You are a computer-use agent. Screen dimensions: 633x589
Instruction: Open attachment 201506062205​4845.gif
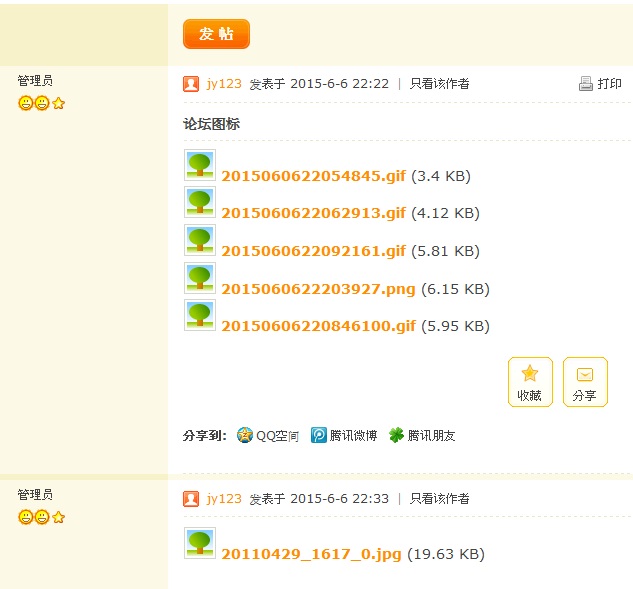(313, 176)
